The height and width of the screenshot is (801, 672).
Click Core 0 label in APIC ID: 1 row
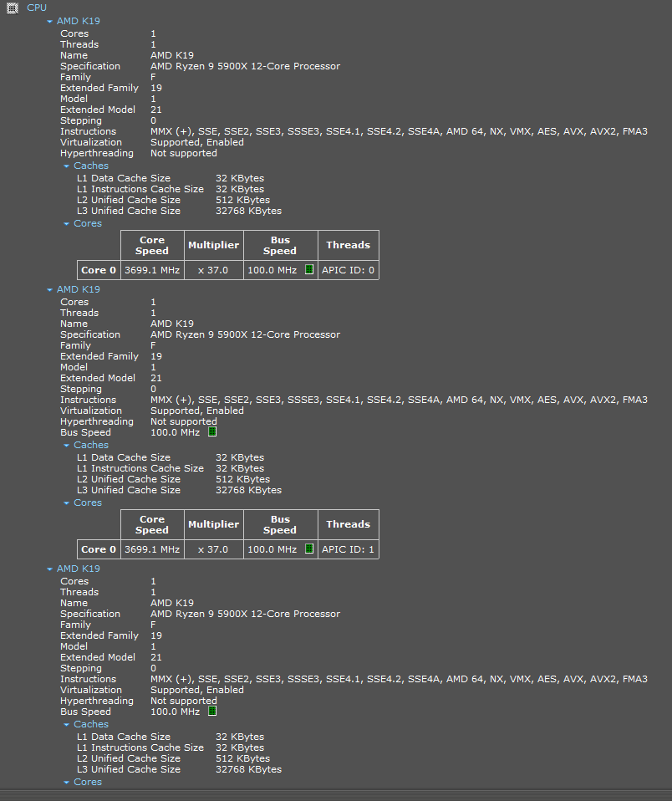coord(99,549)
